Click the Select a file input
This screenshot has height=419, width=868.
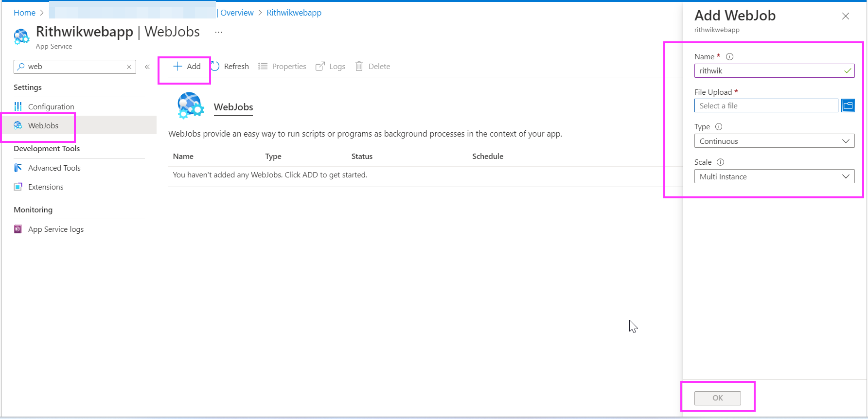[766, 106]
